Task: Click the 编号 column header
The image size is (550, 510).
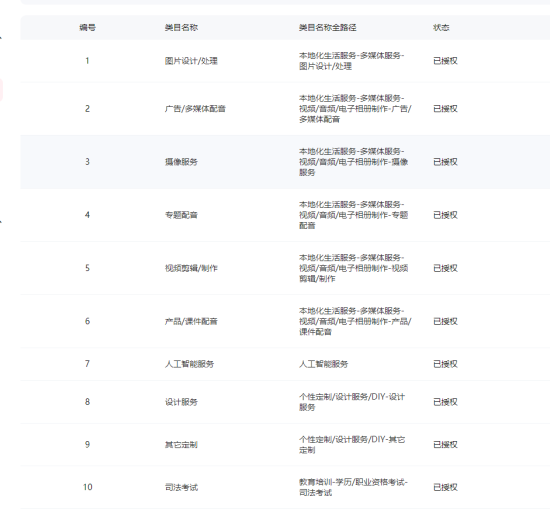Action: (87, 27)
